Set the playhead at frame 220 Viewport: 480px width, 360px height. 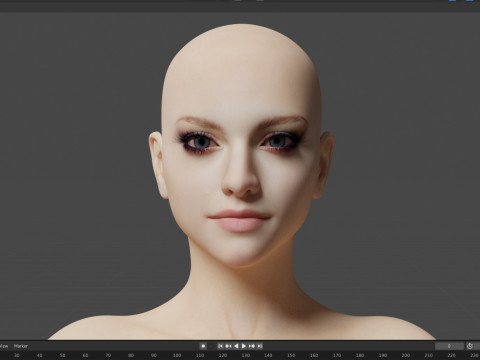(451, 356)
